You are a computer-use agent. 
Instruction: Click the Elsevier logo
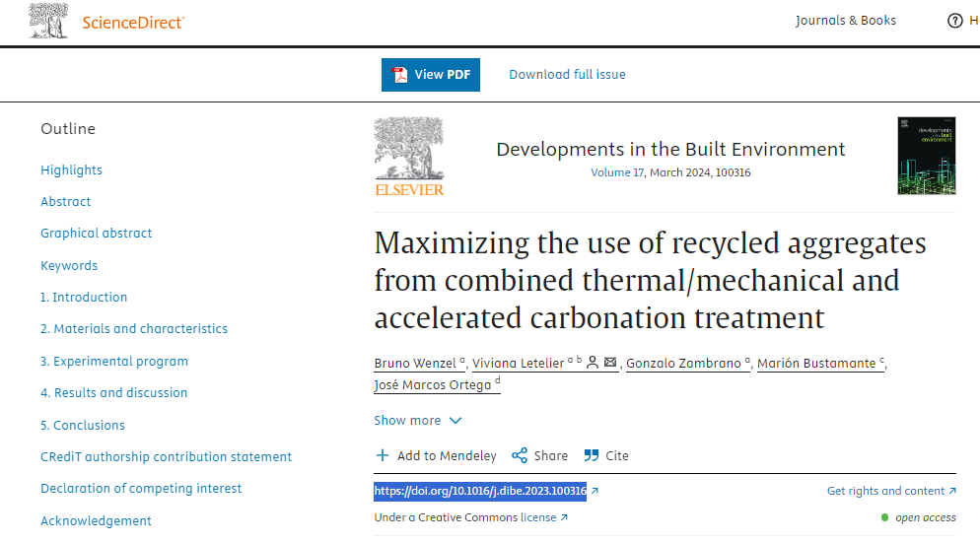[x=409, y=157]
